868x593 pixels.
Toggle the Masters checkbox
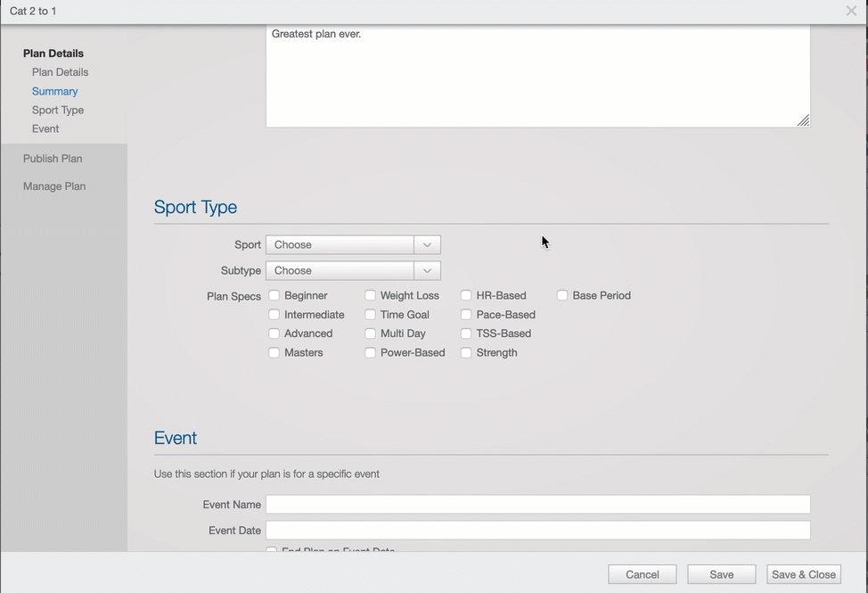point(274,353)
